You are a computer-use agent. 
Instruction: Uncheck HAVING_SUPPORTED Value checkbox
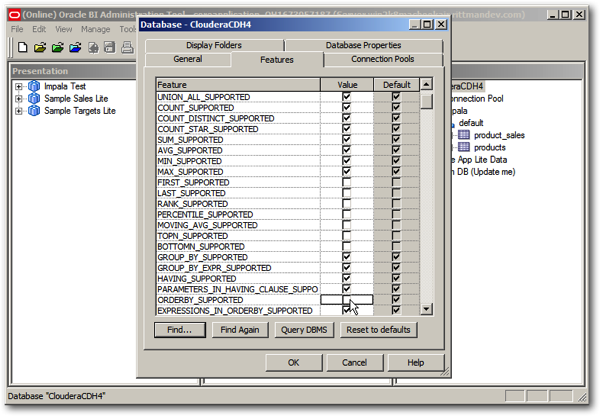pos(347,278)
